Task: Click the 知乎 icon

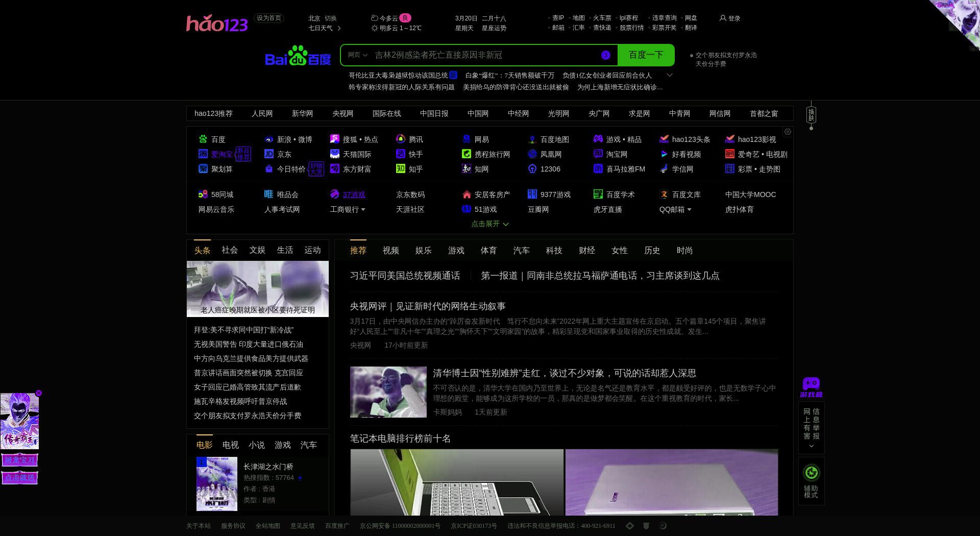Action: click(x=400, y=168)
